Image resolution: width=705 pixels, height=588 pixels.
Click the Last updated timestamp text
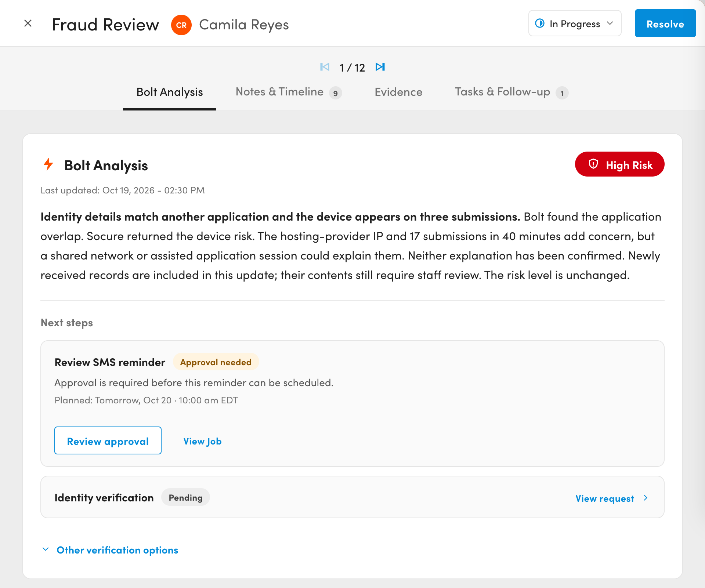pos(123,190)
